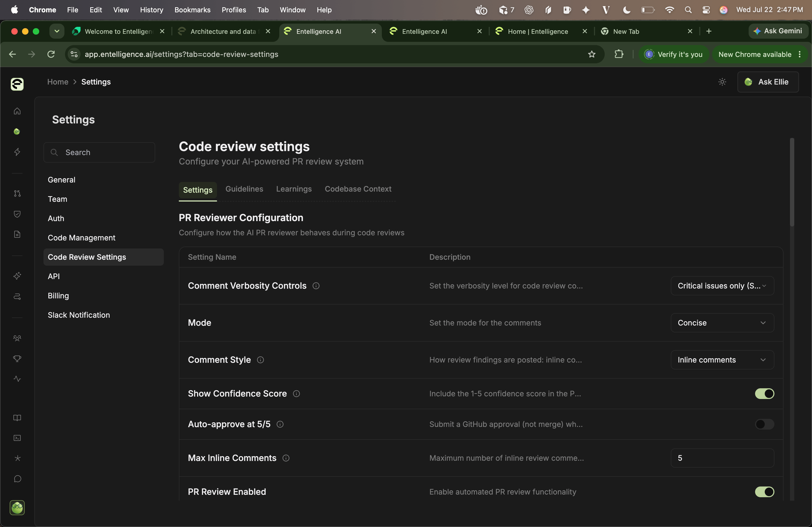Click the Spotlight search icon in menu bar
This screenshot has height=527, width=812.
click(x=688, y=10)
